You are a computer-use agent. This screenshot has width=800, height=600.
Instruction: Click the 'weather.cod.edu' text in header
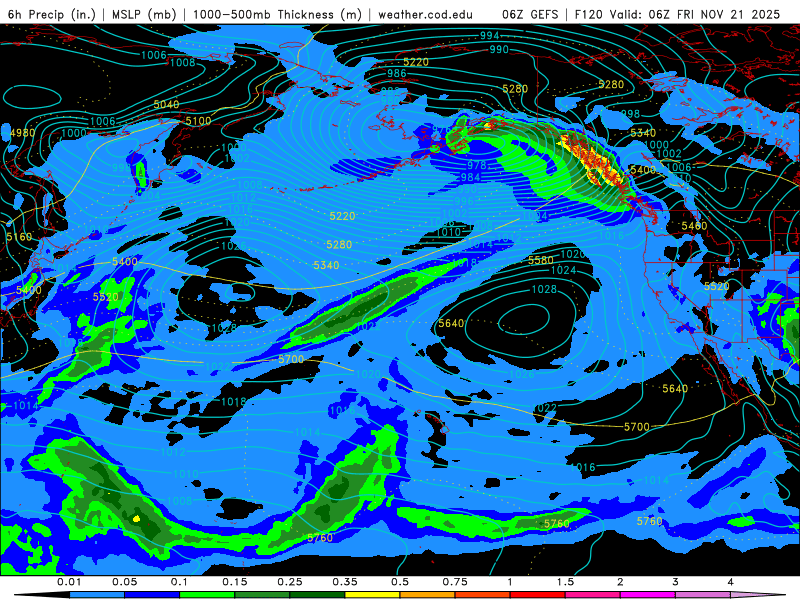pyautogui.click(x=426, y=14)
